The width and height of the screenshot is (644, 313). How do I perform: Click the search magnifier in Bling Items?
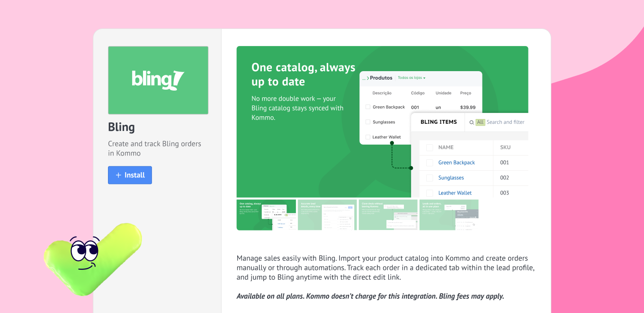coord(471,122)
